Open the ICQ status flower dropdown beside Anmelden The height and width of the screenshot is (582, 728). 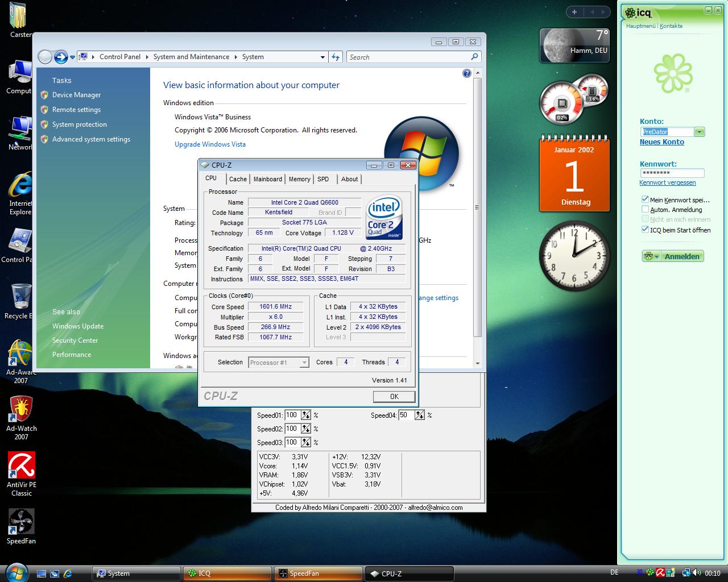coord(651,256)
